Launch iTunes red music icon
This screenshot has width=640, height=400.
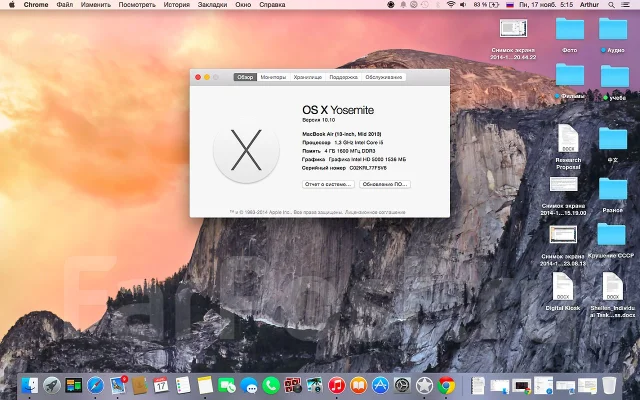[x=337, y=385]
